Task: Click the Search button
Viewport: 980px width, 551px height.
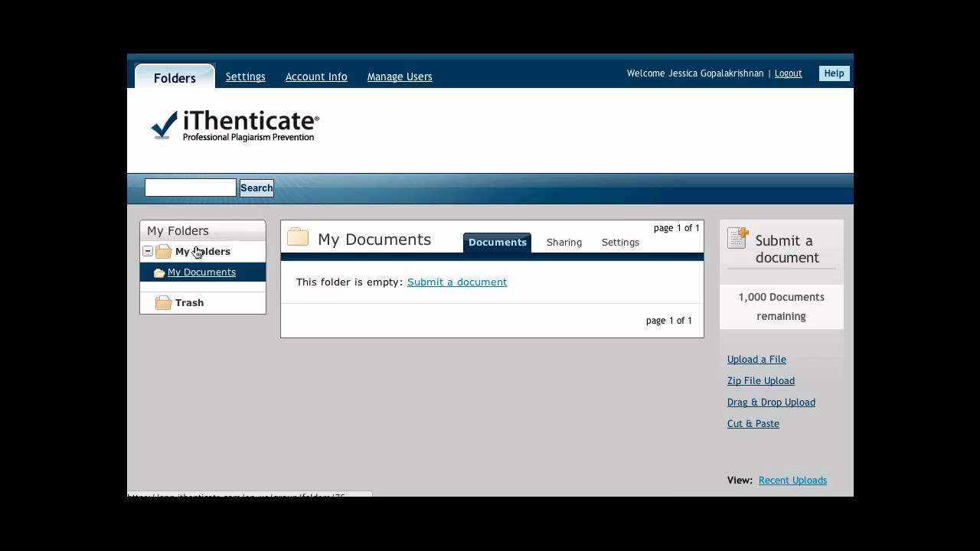Action: coord(256,187)
